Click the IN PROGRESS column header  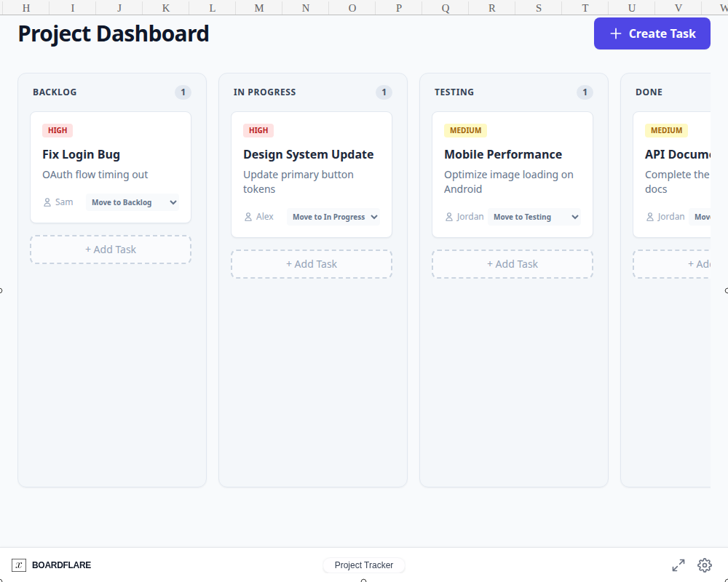click(265, 92)
